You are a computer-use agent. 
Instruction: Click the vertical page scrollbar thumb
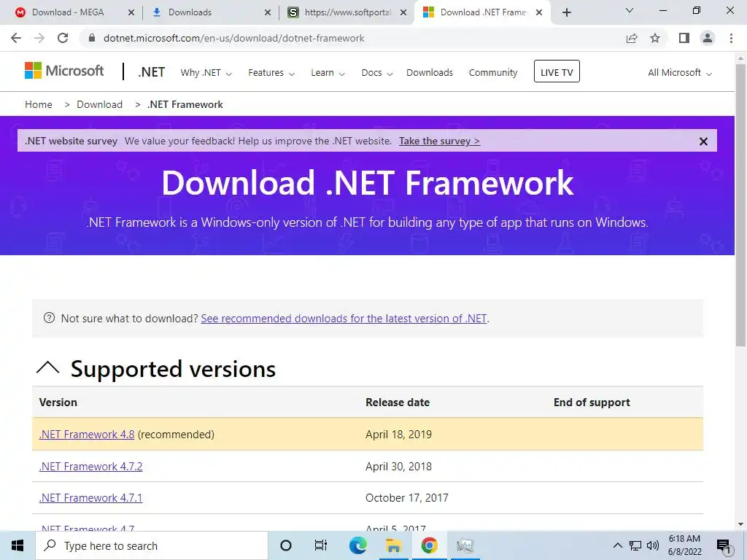[x=741, y=205]
